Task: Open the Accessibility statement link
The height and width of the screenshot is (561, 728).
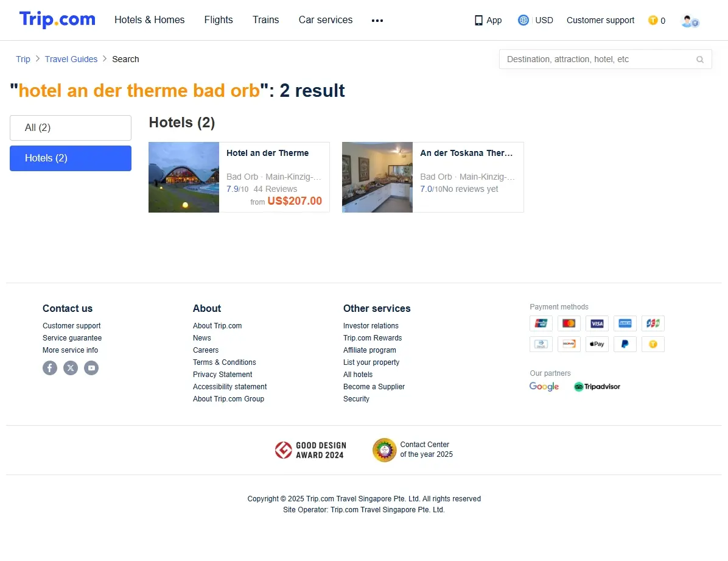Action: click(x=230, y=386)
